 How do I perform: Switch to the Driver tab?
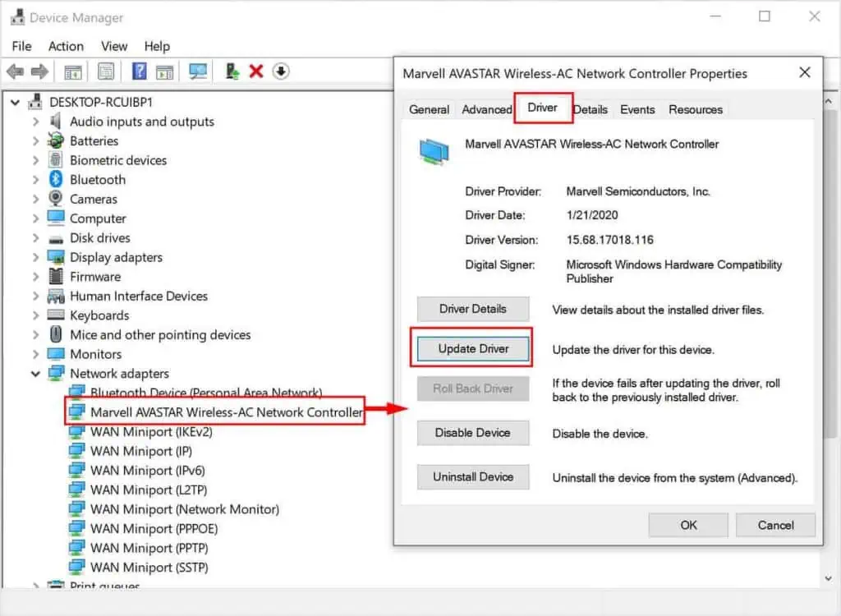tap(542, 108)
